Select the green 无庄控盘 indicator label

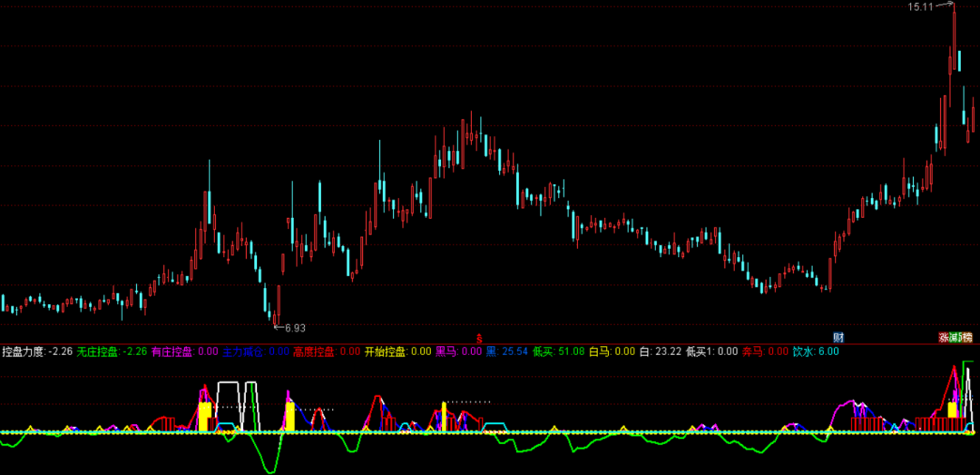coord(97,351)
